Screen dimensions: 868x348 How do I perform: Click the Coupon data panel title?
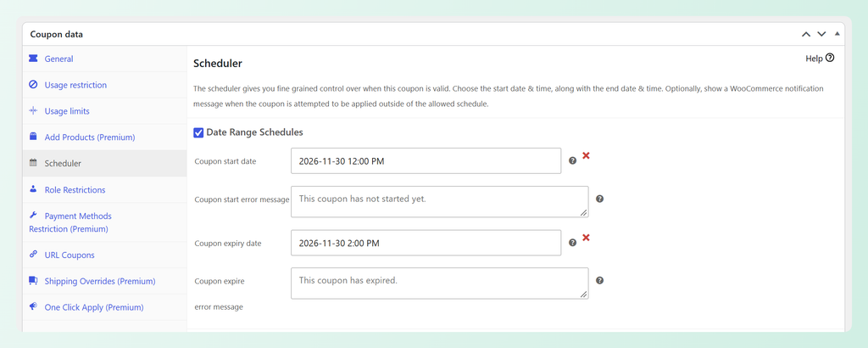[x=57, y=34]
